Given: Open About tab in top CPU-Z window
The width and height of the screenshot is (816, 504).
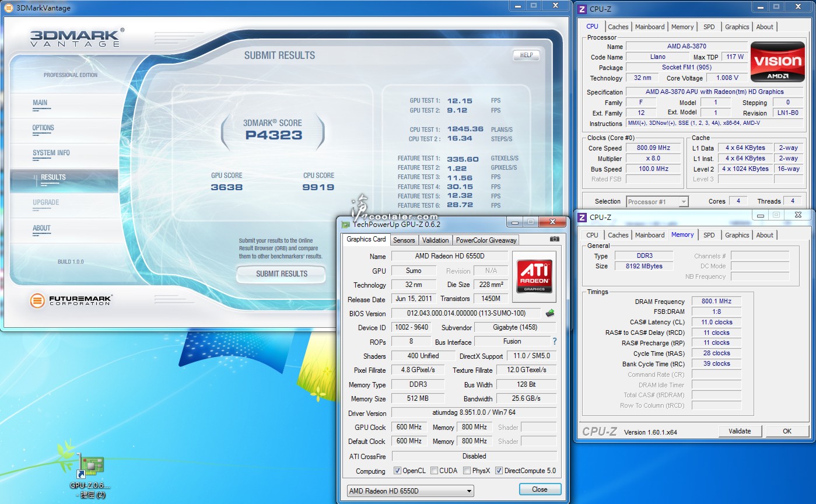Looking at the screenshot, I should [x=765, y=27].
